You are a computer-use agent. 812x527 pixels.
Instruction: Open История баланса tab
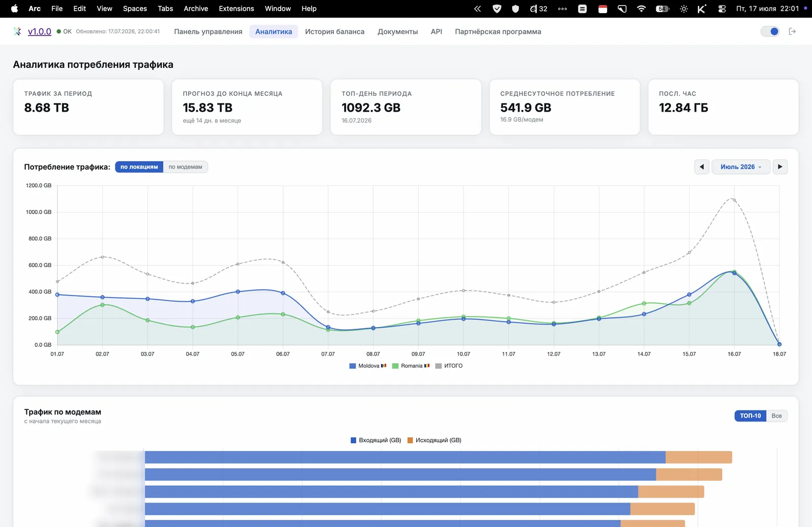tap(335, 31)
